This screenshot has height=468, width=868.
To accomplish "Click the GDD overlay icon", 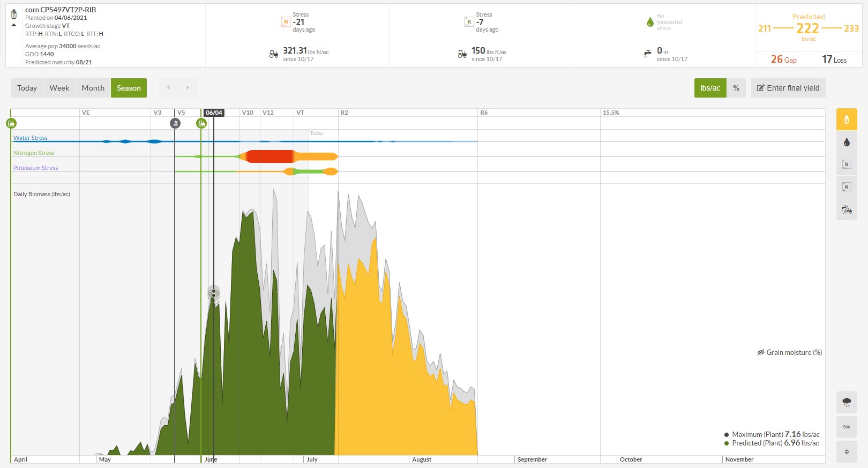I will (847, 427).
